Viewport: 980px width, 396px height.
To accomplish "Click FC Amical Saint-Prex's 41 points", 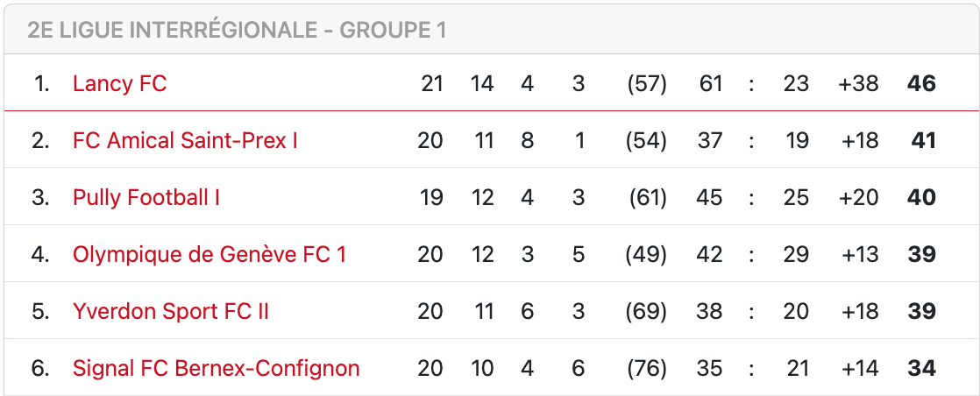I will 923,141.
